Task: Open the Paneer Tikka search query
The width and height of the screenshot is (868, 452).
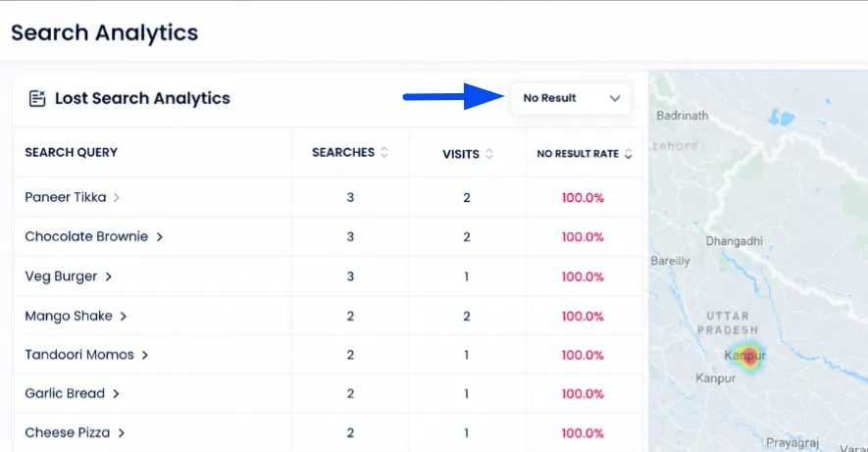Action: point(66,197)
